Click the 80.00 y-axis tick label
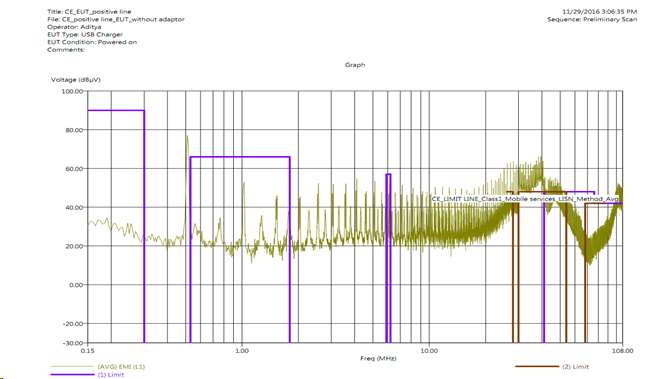Image resolution: width=649 pixels, height=379 pixels. coord(74,130)
